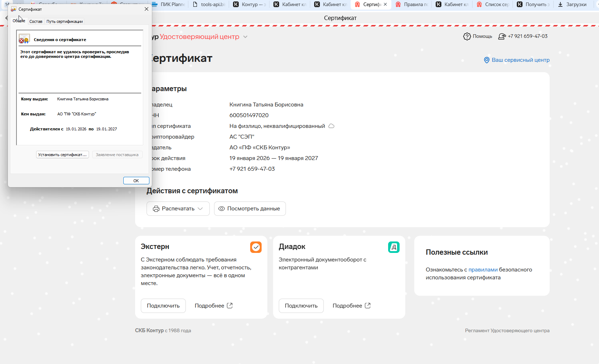Open the Список сертификатов browser tab

click(x=493, y=4)
